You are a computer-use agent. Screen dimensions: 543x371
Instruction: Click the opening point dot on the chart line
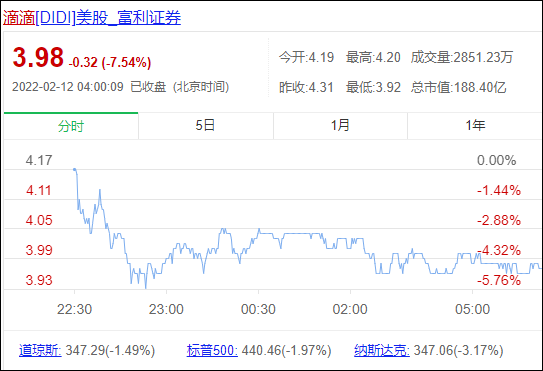coord(74,169)
